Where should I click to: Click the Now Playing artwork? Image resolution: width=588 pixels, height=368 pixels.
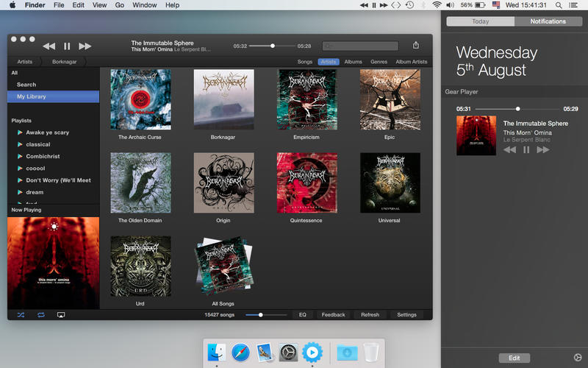53,263
